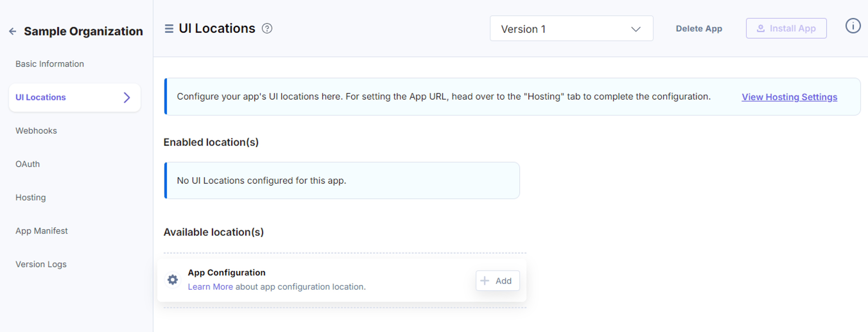Screen dimensions: 868x332
Task: Click the install icon inside Install App
Action: 760,29
